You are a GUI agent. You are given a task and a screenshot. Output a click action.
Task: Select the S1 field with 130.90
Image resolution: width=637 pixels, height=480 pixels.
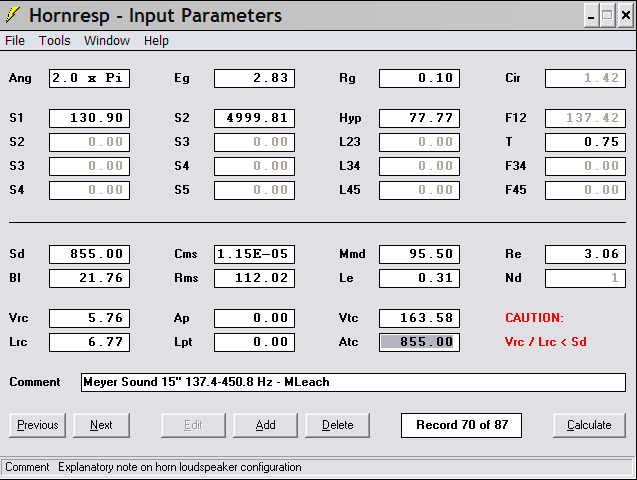tap(89, 118)
